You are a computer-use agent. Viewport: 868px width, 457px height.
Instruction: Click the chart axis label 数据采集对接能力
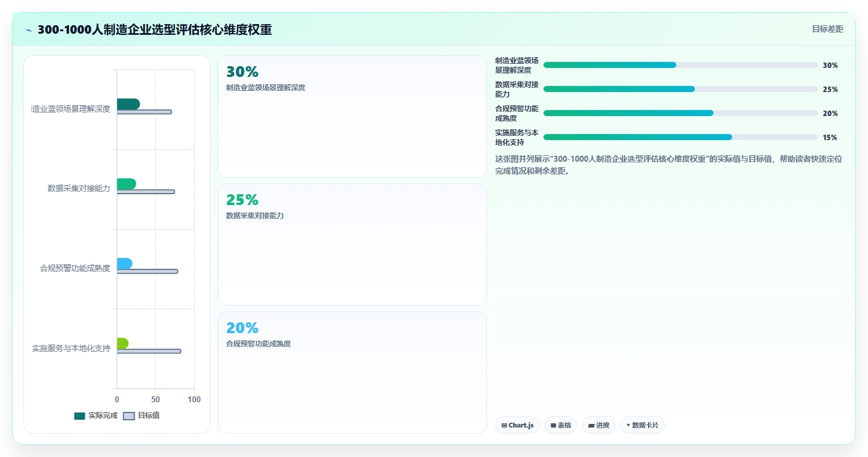79,188
